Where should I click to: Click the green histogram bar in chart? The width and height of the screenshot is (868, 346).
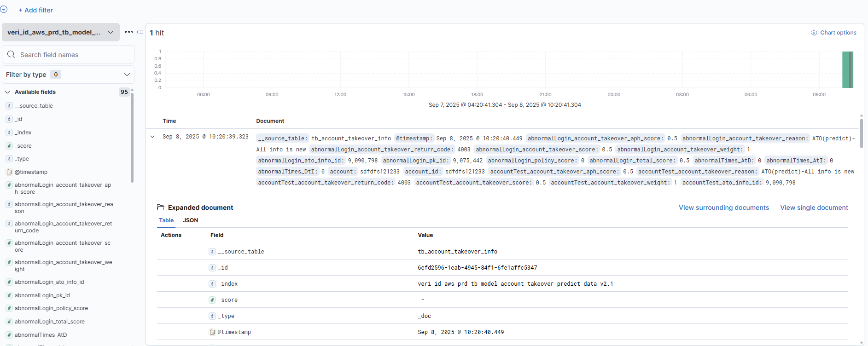[847, 69]
